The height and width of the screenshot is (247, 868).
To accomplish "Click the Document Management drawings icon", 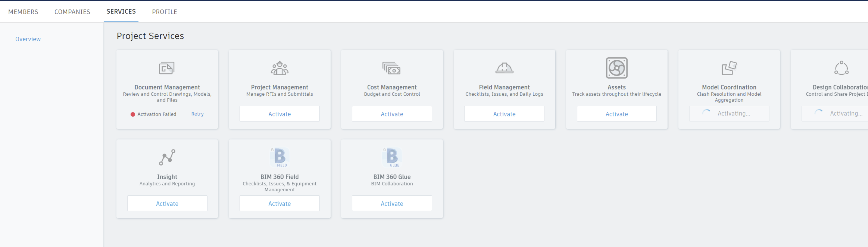I will (x=167, y=67).
